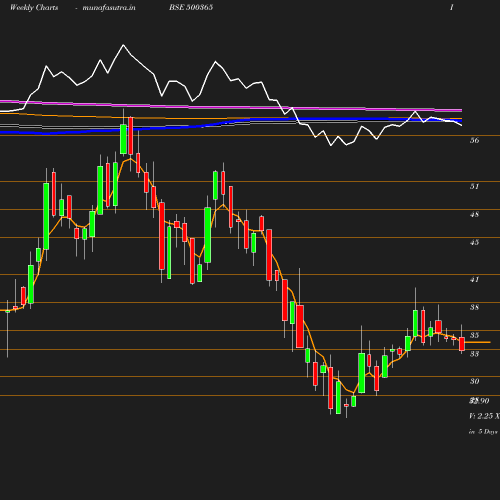The image size is (500, 500).
Task: Click the price axis label 38
Action: (x=474, y=307)
